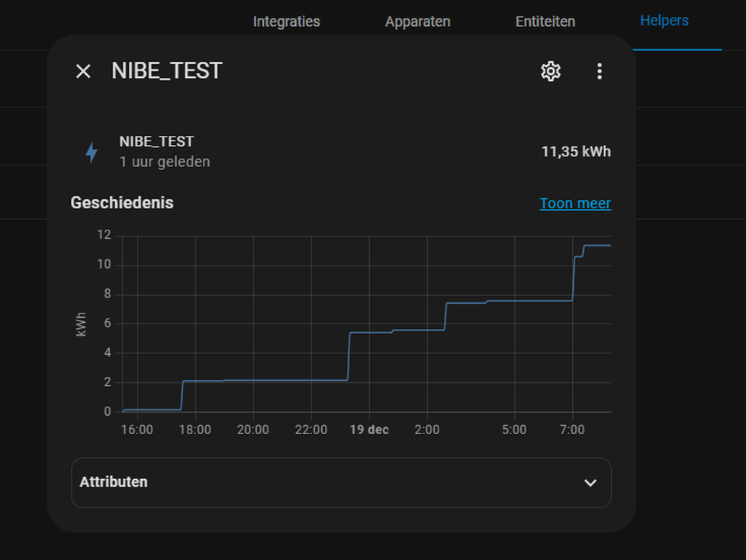Open the three-dot overflow menu
This screenshot has height=560, width=746.
pos(600,71)
